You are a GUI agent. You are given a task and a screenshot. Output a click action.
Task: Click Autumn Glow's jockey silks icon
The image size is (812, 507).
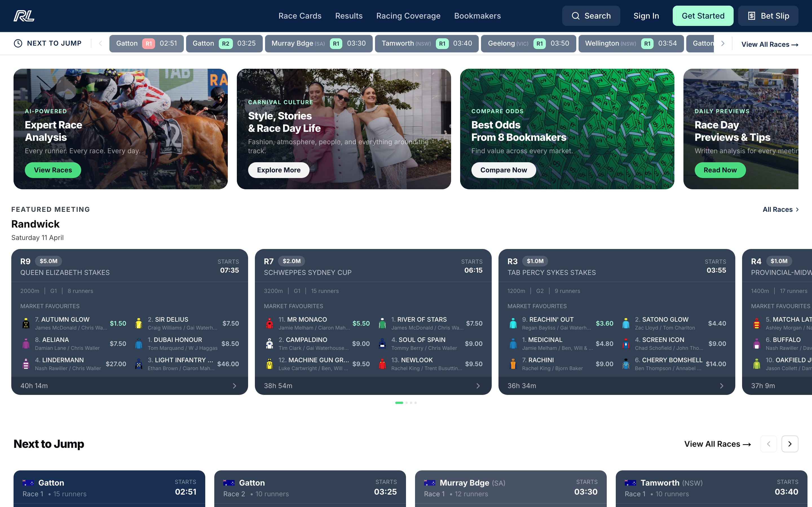26,323
